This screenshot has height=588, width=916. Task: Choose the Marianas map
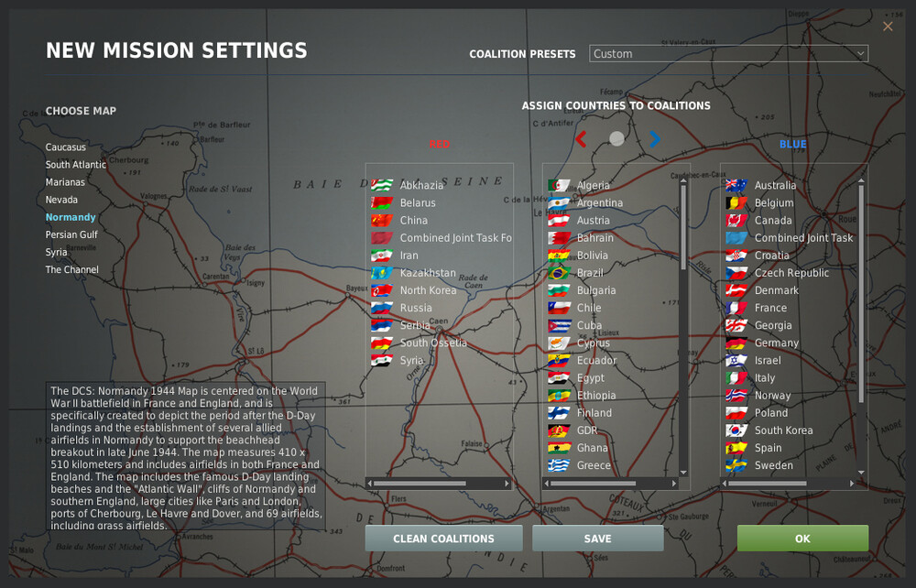pos(65,182)
